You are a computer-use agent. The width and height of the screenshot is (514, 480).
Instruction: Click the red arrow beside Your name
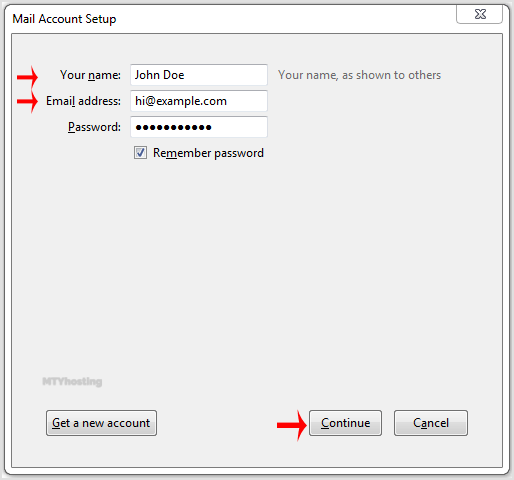[x=27, y=77]
